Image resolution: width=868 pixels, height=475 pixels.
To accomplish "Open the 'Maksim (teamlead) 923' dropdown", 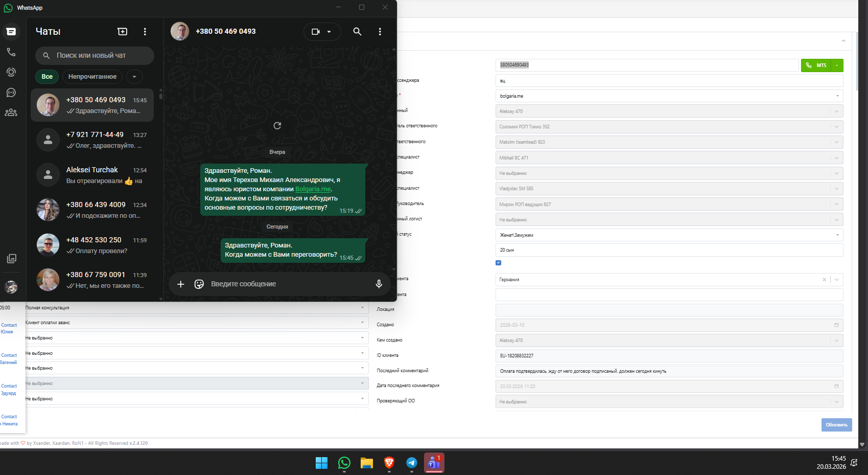I will pyautogui.click(x=669, y=142).
